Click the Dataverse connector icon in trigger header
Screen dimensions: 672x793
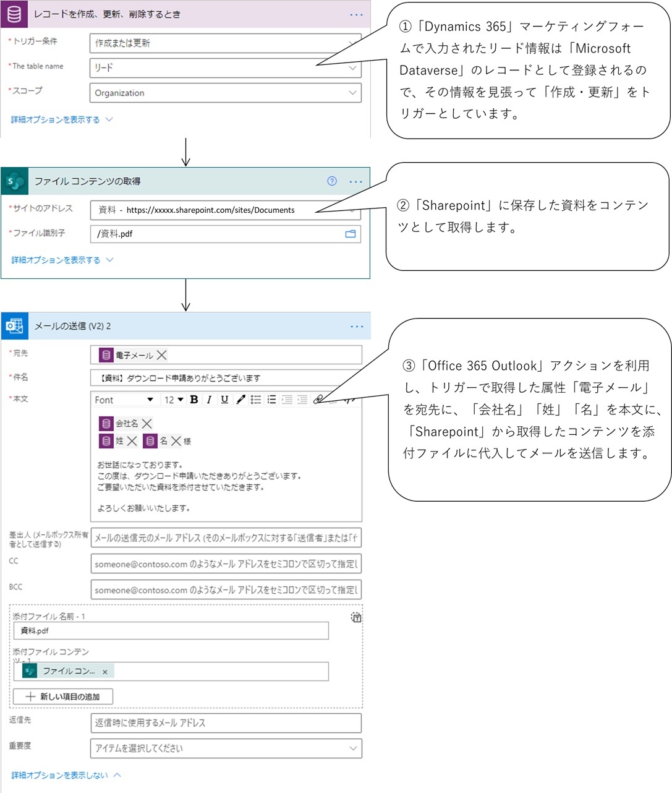(14, 14)
